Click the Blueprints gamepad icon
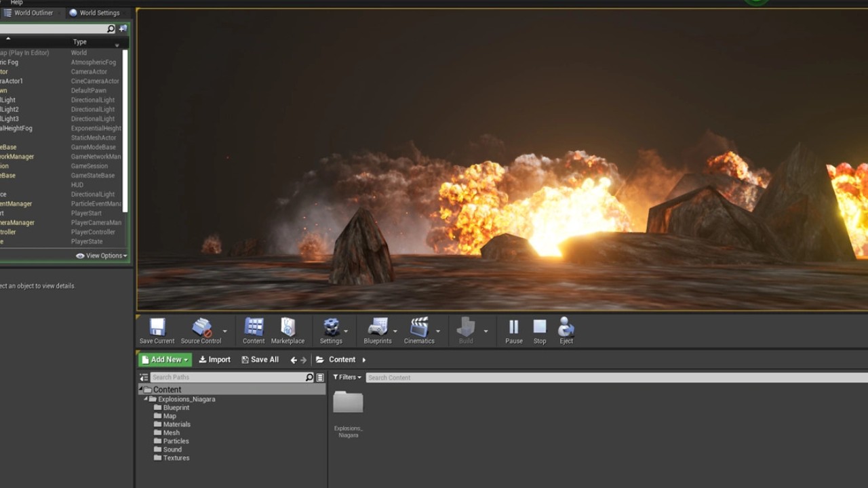The width and height of the screenshot is (868, 488). 377,328
